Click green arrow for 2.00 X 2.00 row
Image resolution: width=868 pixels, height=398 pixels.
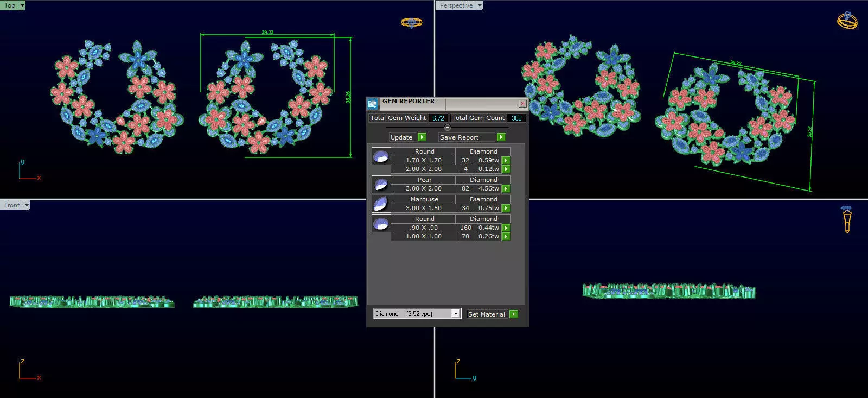point(506,169)
